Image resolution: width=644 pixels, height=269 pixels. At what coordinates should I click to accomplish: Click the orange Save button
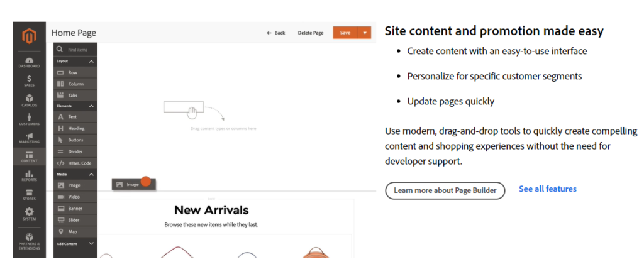345,33
